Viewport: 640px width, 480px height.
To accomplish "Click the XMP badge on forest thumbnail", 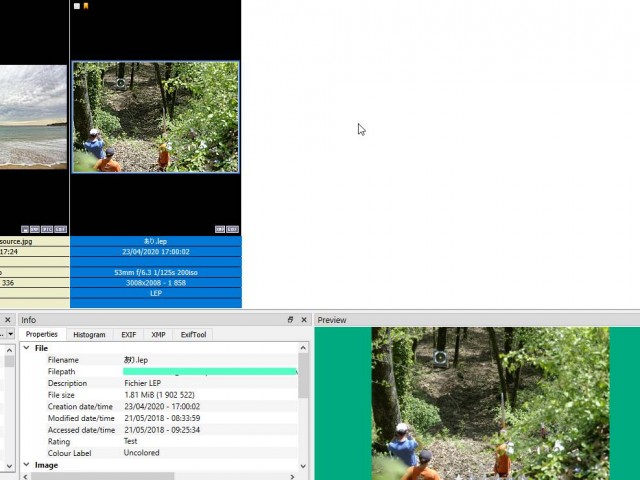I will tap(220, 229).
